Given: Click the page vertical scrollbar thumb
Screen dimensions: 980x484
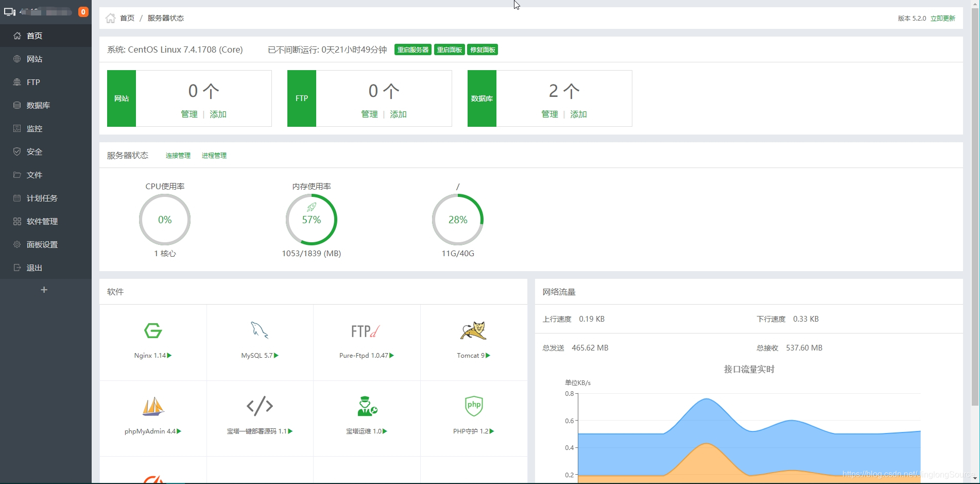Looking at the screenshot, I should [975, 206].
